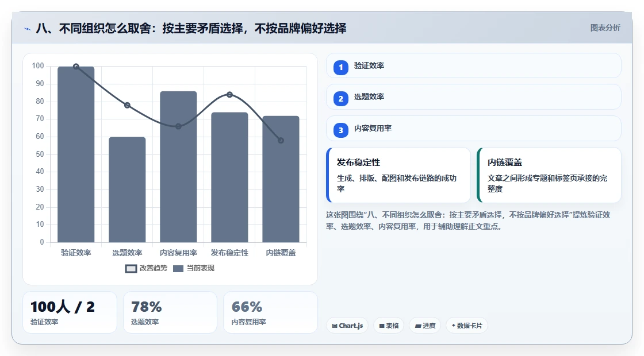Viewport: 644px width, 356px height.
Task: Click the trend line point above 选题效率
Action: tap(127, 106)
